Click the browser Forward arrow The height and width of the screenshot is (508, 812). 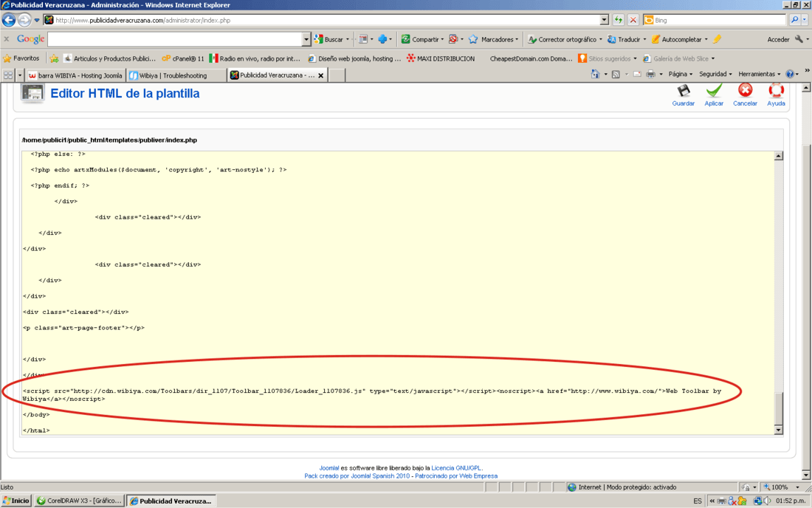pyautogui.click(x=24, y=20)
